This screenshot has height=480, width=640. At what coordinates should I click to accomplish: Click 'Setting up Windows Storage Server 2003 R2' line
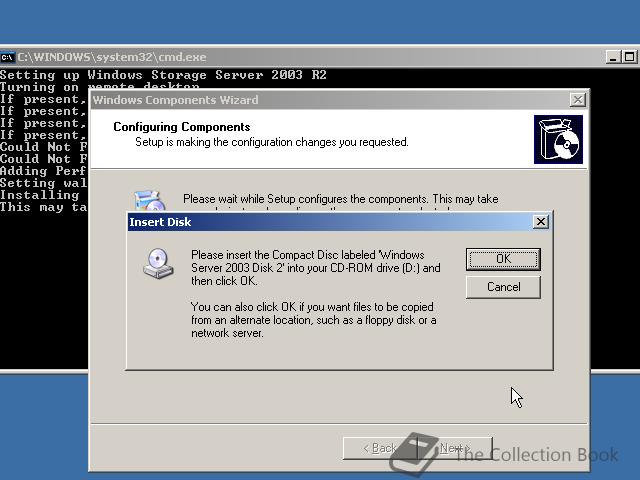coord(163,75)
